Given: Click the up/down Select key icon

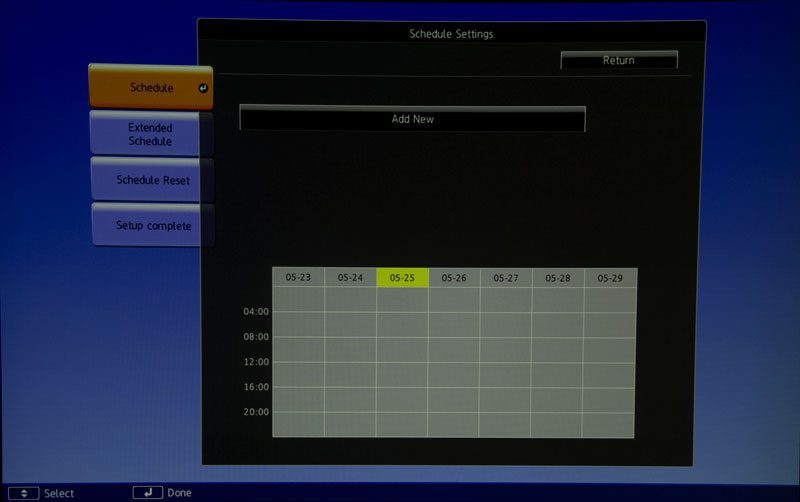Looking at the screenshot, I should (23, 493).
